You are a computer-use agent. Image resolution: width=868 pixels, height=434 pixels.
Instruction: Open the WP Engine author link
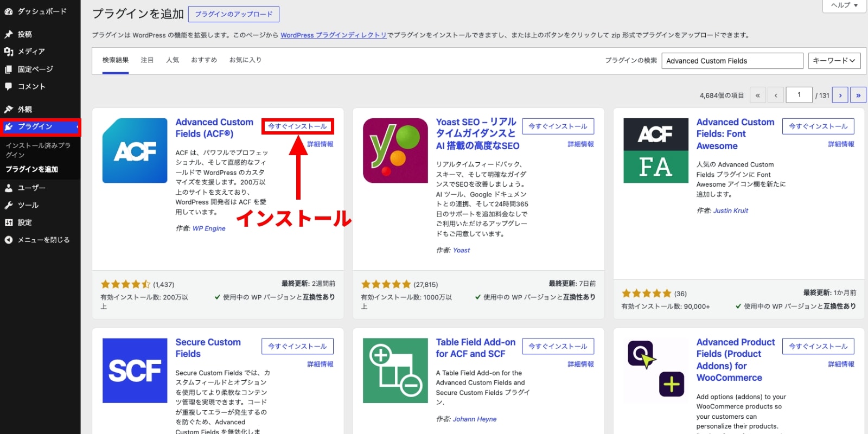tap(209, 228)
